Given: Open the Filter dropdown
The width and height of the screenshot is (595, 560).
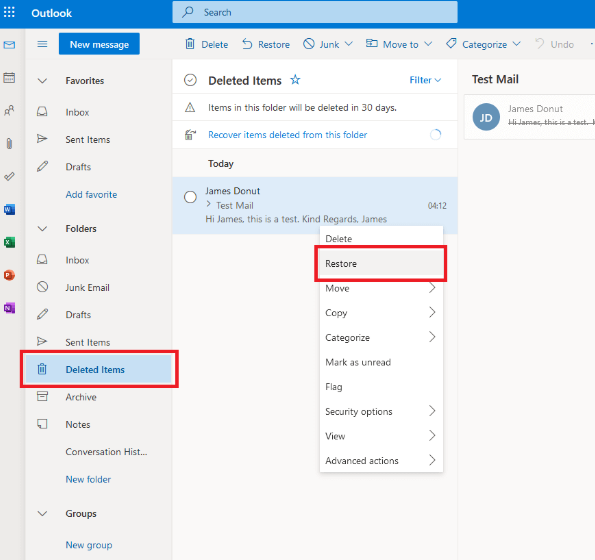Looking at the screenshot, I should click(425, 80).
